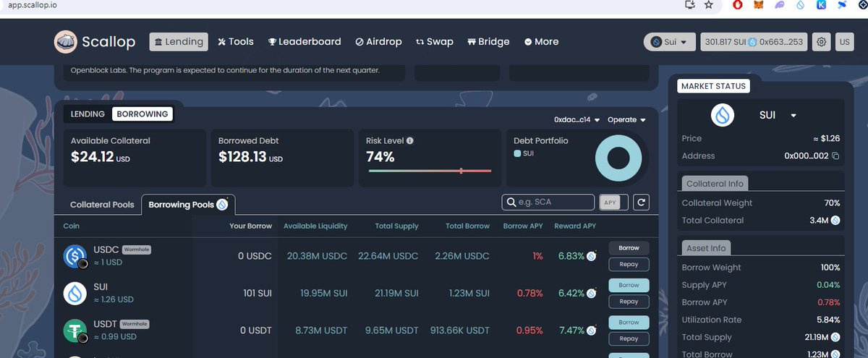Click the USDT coin icon
868x358 pixels.
[x=75, y=331]
